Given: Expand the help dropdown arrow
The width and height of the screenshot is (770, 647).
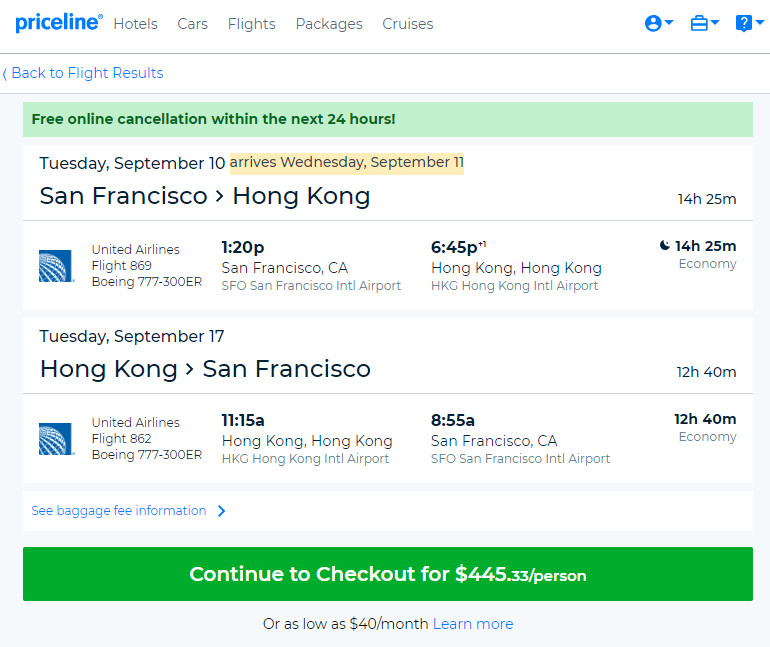Looking at the screenshot, I should tap(760, 22).
